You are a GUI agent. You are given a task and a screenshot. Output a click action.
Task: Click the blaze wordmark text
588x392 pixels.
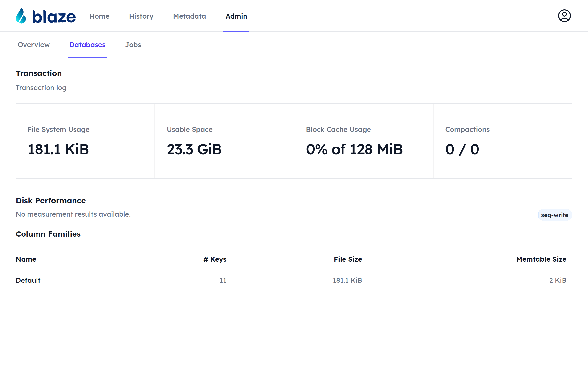pos(54,16)
